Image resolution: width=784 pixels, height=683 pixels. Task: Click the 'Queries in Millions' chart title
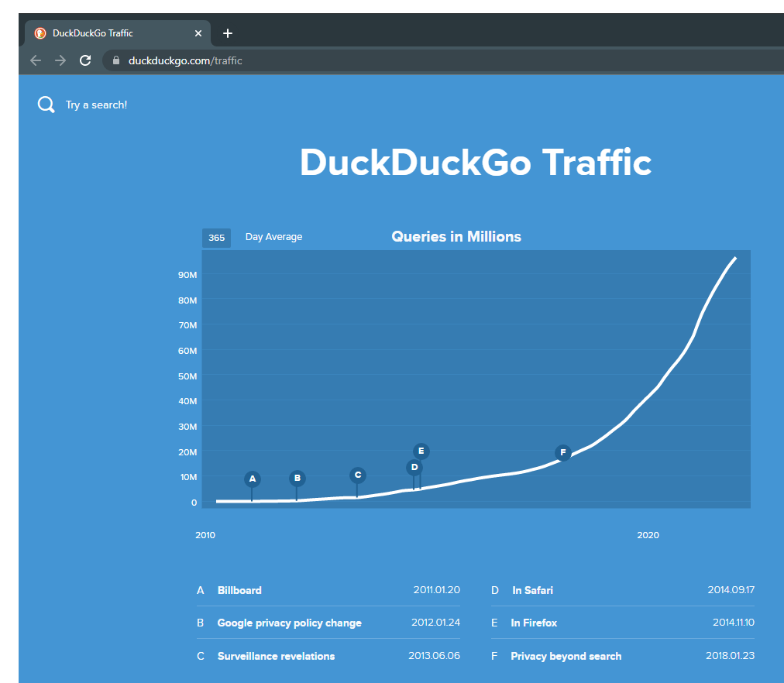tap(456, 236)
